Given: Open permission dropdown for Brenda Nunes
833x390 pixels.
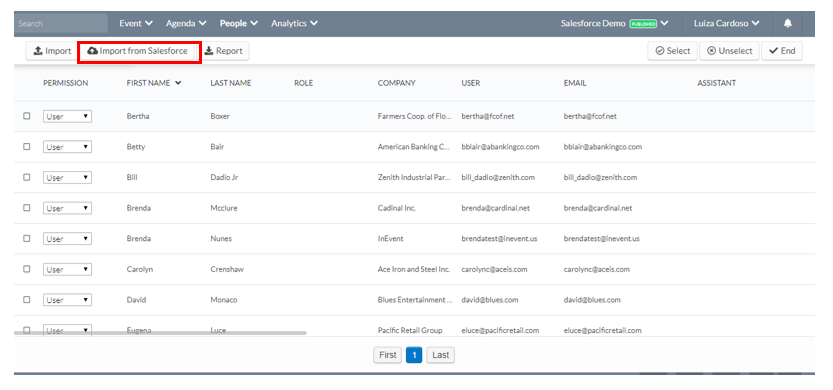Looking at the screenshot, I should coord(67,239).
